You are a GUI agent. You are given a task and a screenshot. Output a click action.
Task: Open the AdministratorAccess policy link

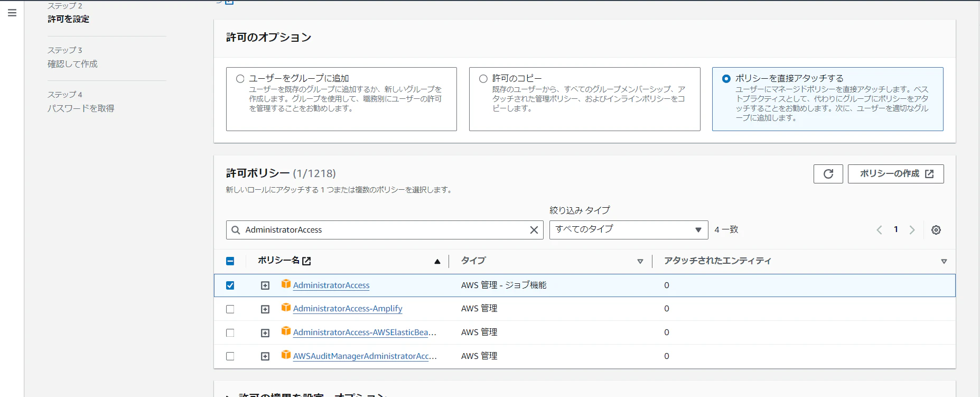331,285
